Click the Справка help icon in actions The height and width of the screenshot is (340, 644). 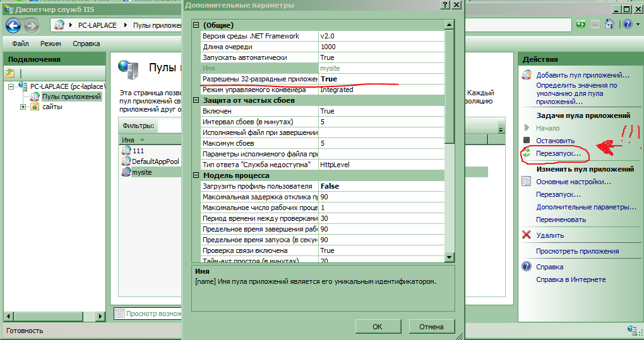tap(527, 267)
